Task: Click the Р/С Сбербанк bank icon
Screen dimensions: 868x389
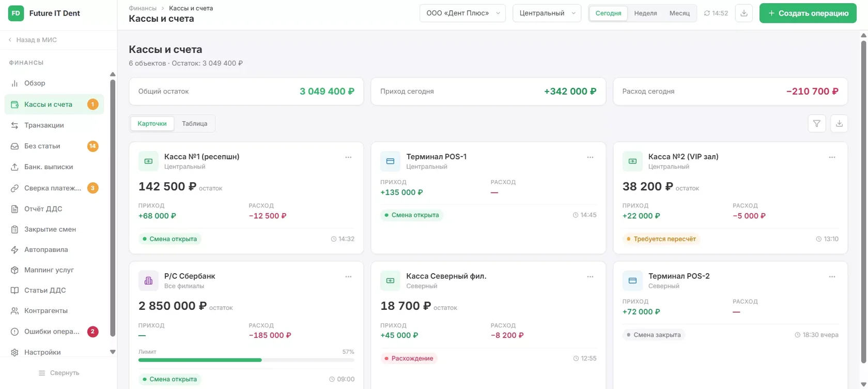Action: point(148,281)
